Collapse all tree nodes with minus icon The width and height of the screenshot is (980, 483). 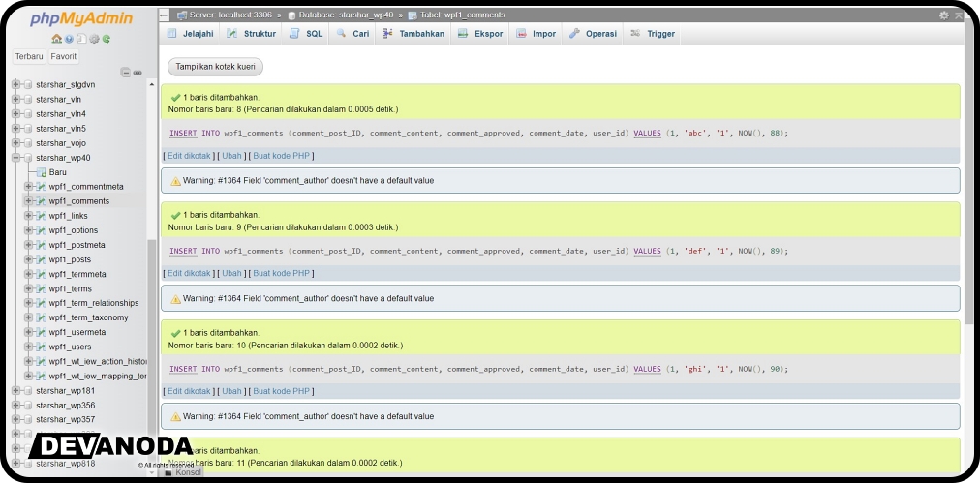pos(125,73)
